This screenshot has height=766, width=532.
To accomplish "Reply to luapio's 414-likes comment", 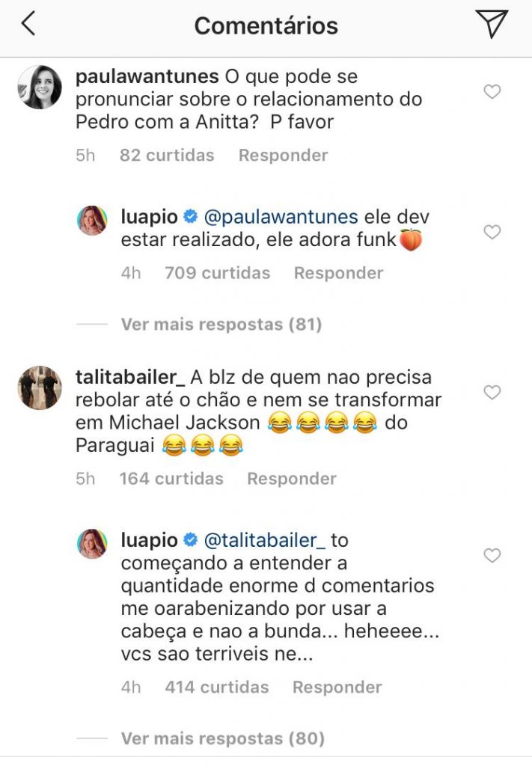I will coord(337,687).
